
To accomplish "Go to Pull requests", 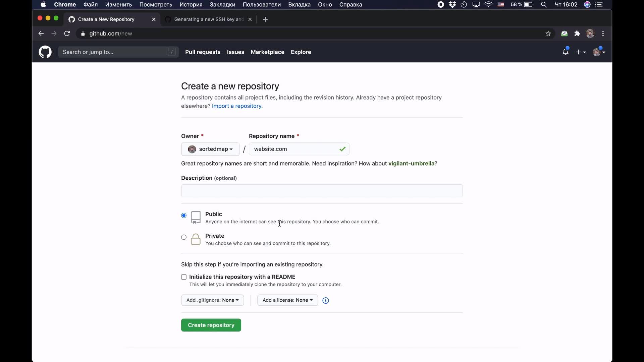I will pos(203,52).
